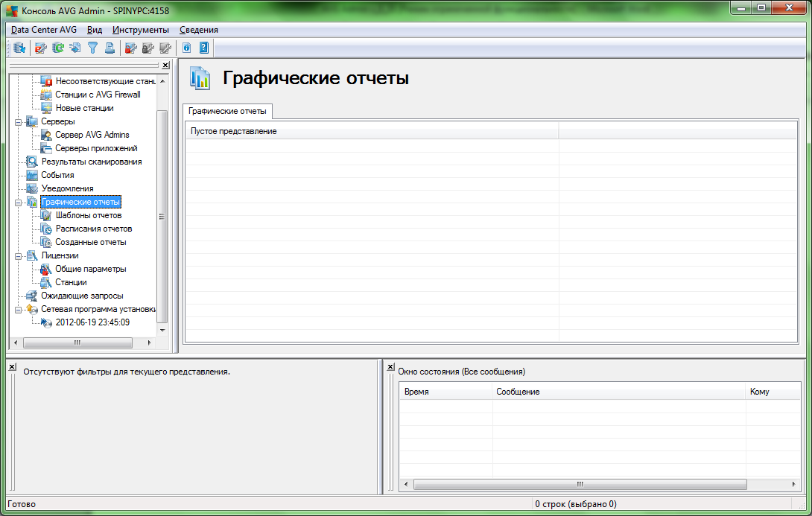The image size is (812, 516).
Task: Select the Графические отчеты tree item
Action: point(80,202)
